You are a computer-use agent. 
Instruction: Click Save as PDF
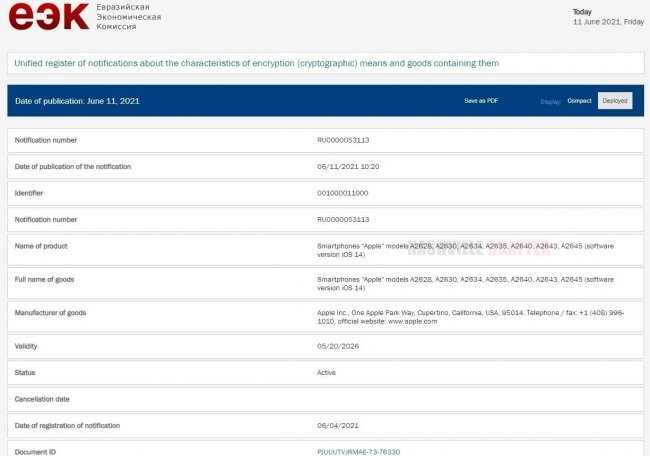481,101
